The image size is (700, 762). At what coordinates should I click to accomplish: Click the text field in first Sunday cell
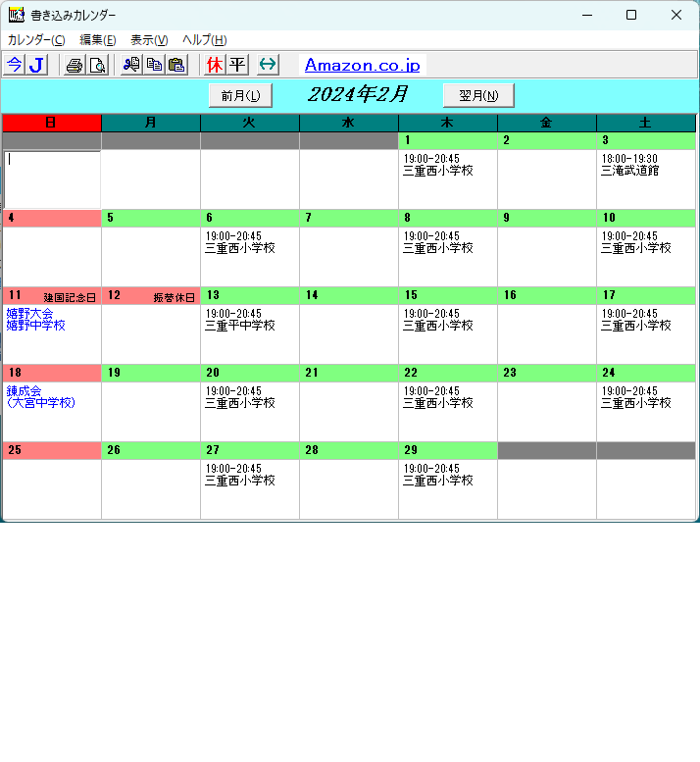click(x=52, y=178)
